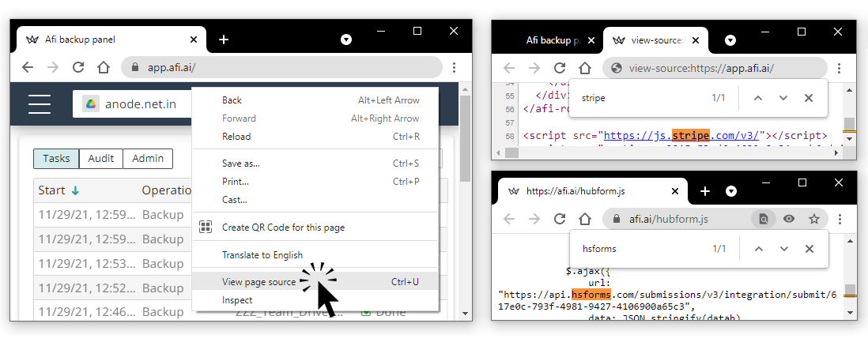Click 11/29/21, 12:46 task row
868x346 pixels.
pos(113,312)
